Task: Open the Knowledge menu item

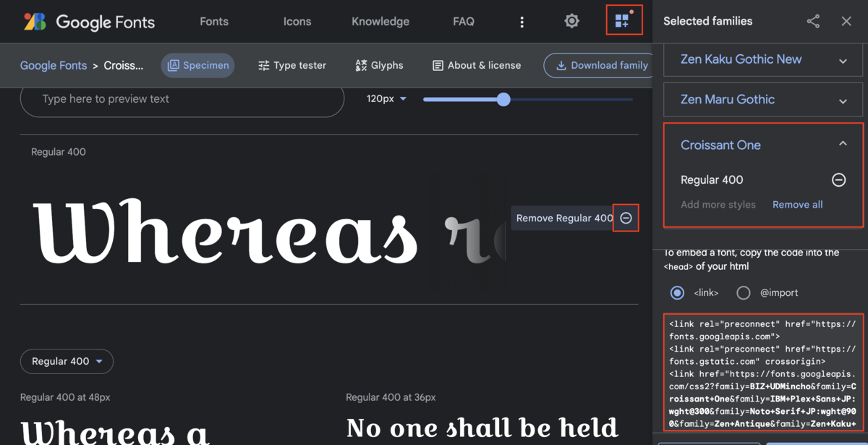Action: [x=380, y=22]
